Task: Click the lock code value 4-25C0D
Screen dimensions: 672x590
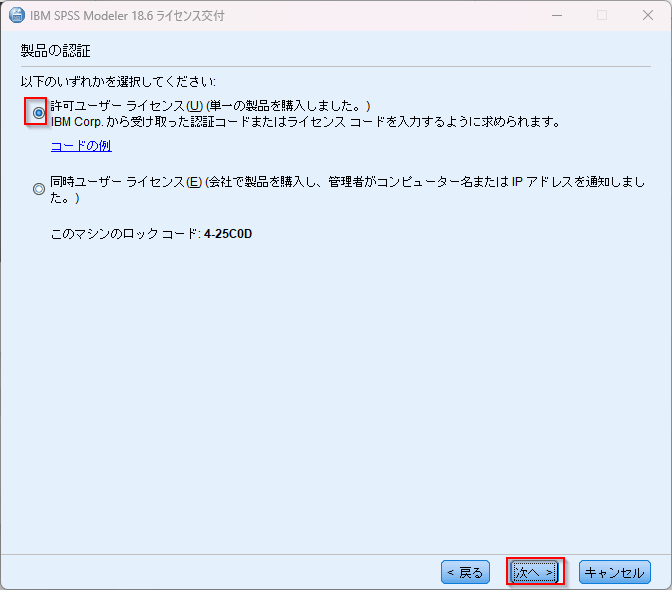Action: 228,234
